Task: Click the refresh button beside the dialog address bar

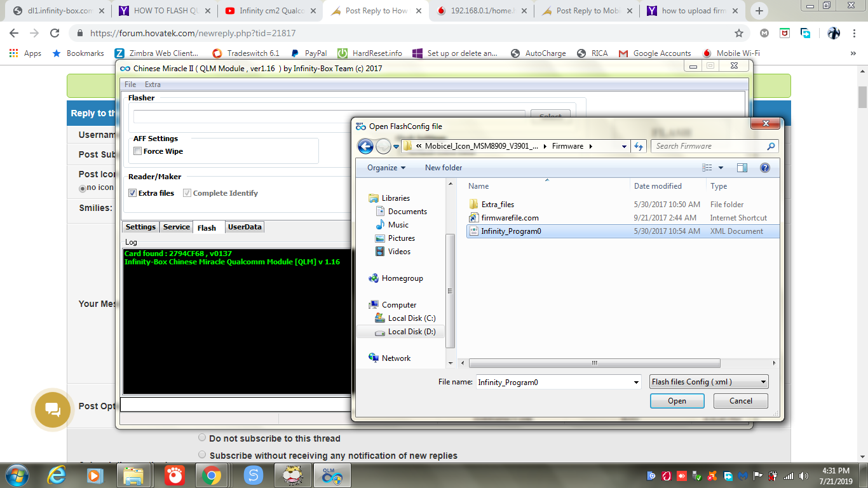Action: click(x=639, y=146)
